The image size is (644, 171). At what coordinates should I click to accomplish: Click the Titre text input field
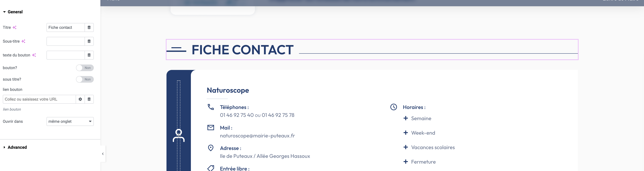(65, 27)
